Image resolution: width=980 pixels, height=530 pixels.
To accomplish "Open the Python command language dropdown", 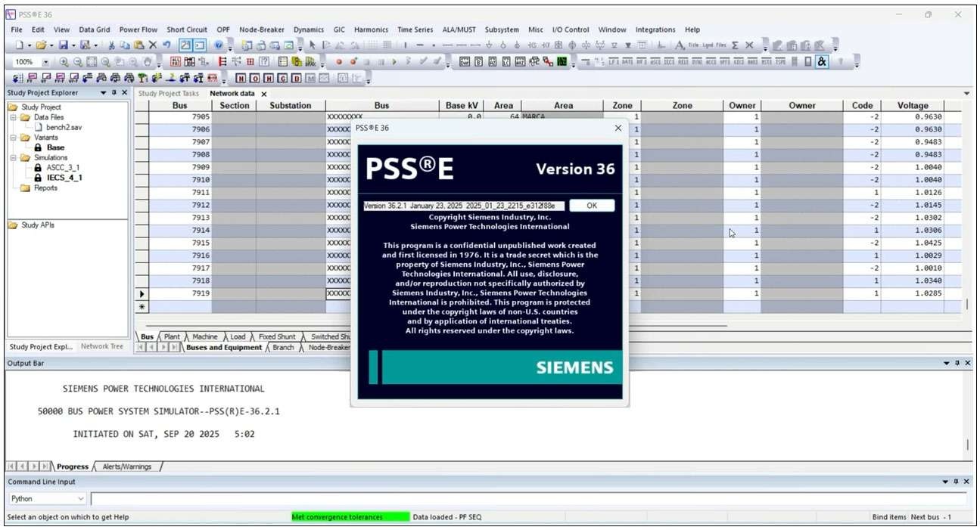I will pos(81,499).
